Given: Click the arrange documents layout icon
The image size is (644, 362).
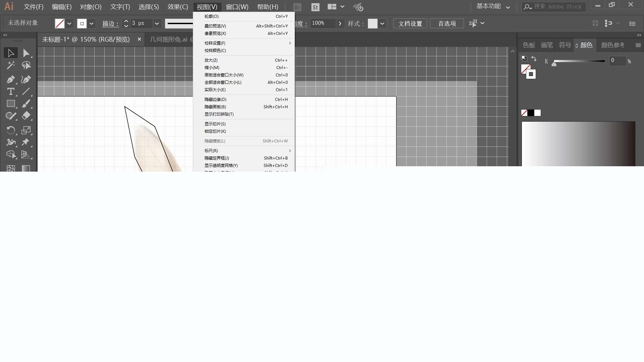Looking at the screenshot, I should coord(332,7).
